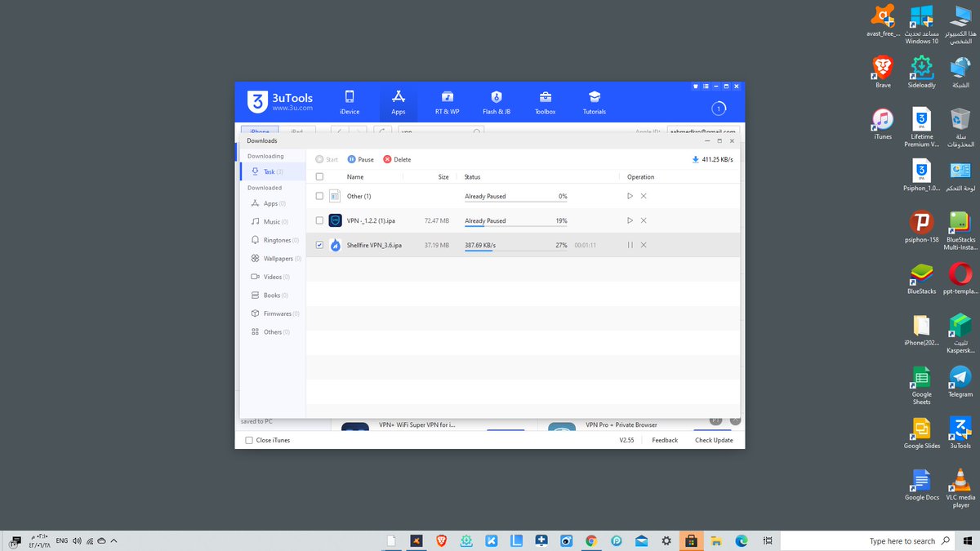Open the VLC media player shortcut
This screenshot has width=980, height=551.
pyautogui.click(x=960, y=489)
